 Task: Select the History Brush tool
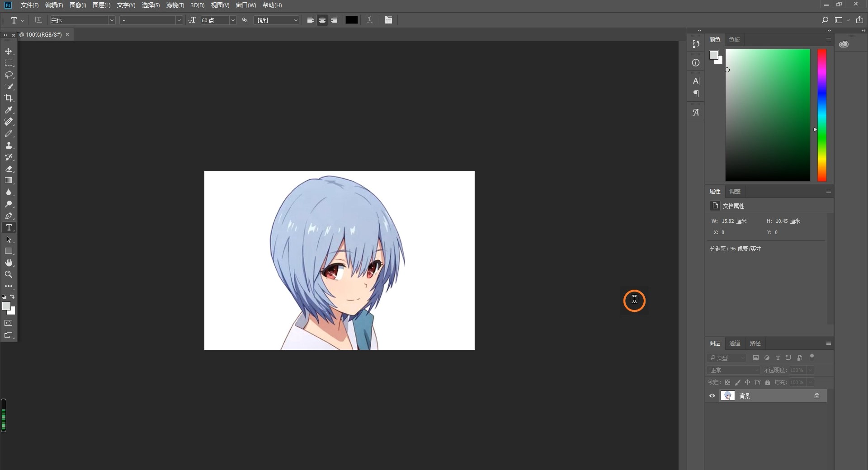point(9,157)
